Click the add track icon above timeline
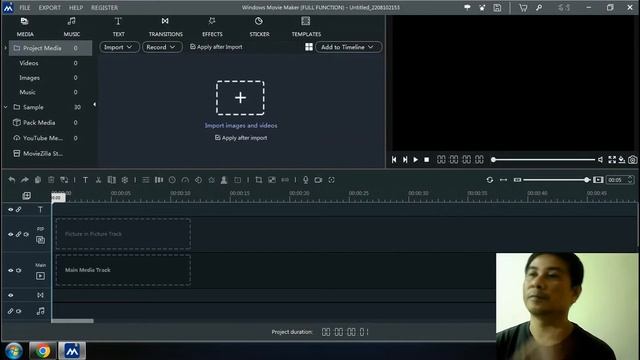 pos(27,196)
